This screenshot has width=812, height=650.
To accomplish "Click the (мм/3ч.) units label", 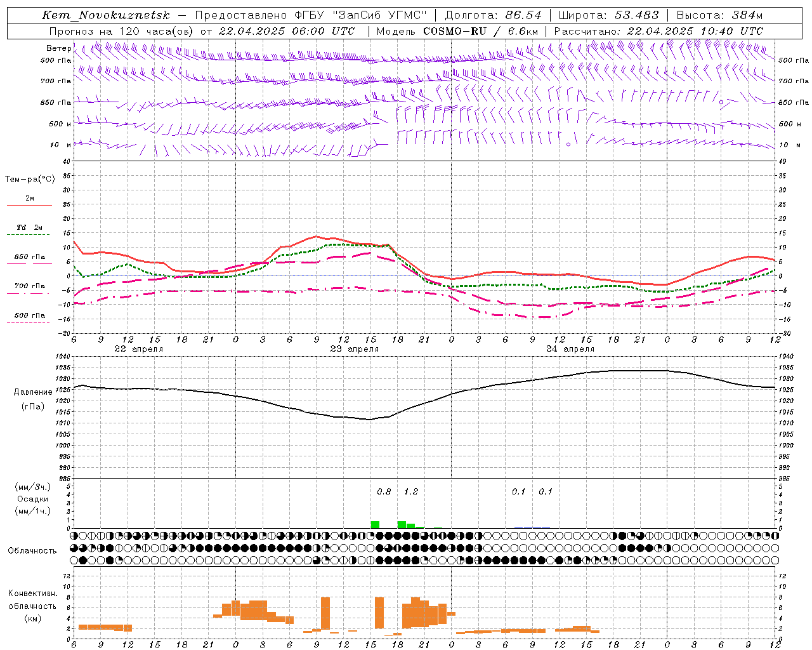I will [x=32, y=487].
